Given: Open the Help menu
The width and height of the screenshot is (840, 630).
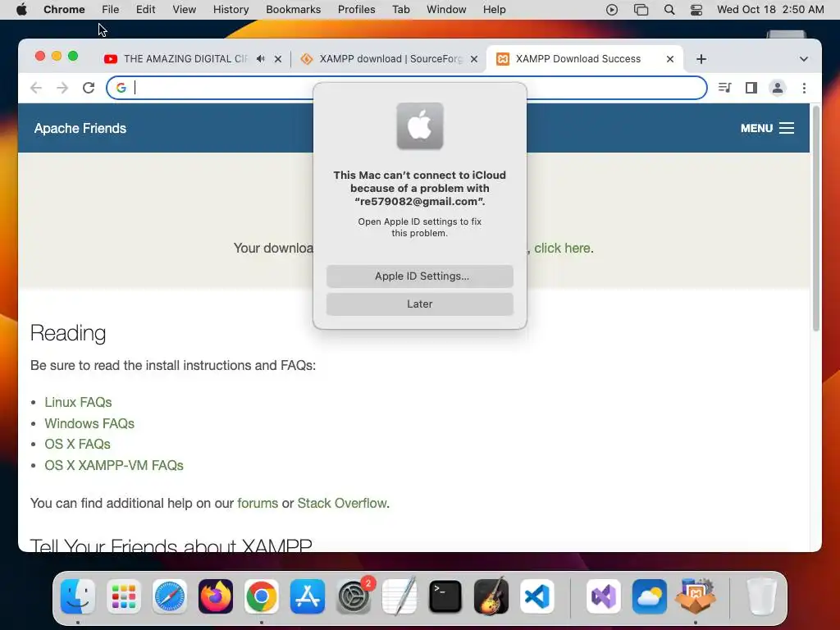Looking at the screenshot, I should [494, 10].
